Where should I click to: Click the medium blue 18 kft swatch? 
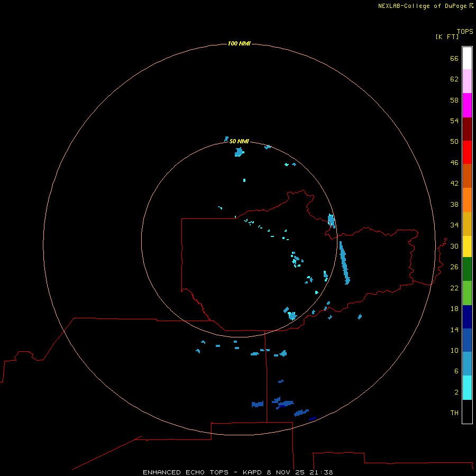467,340
